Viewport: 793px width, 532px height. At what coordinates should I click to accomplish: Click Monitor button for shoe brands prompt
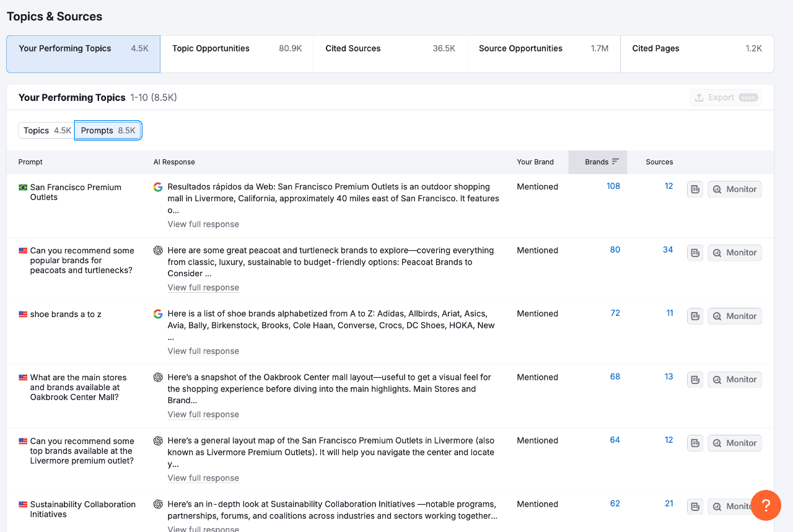(x=735, y=316)
